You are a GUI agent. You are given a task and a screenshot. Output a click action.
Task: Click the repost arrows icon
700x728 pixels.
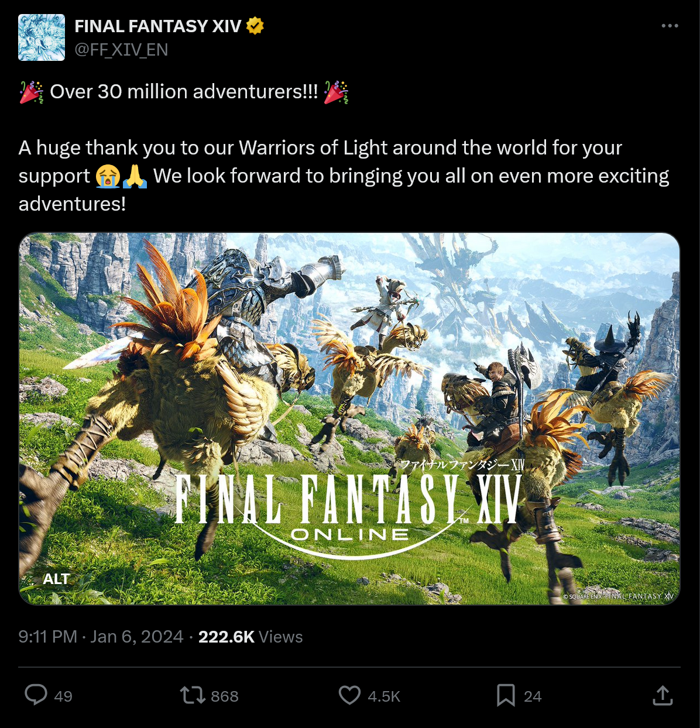click(x=192, y=695)
